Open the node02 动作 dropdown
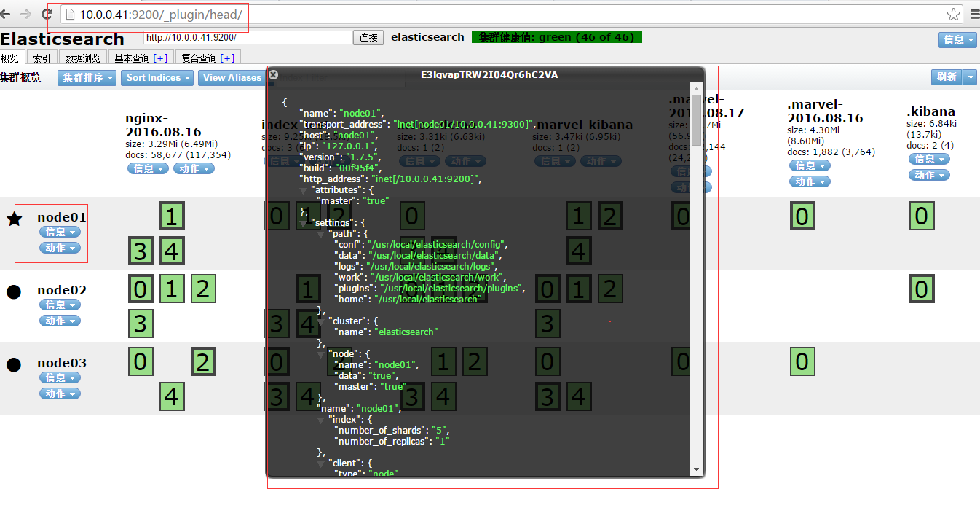This screenshot has height=505, width=980. click(60, 321)
